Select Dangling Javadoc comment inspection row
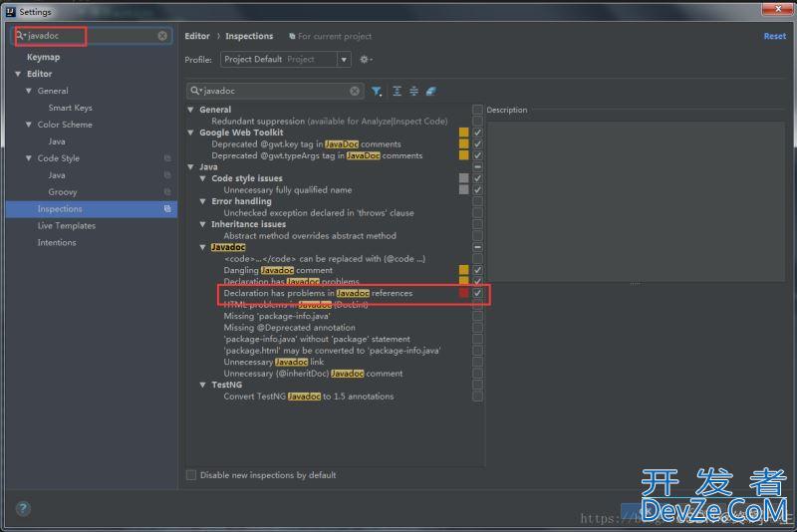This screenshot has width=797, height=532. point(278,270)
